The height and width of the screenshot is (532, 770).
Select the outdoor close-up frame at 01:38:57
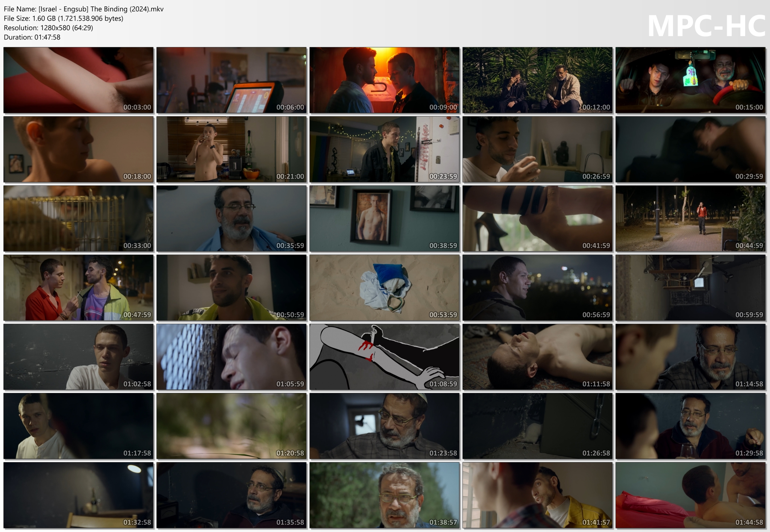[x=384, y=495]
